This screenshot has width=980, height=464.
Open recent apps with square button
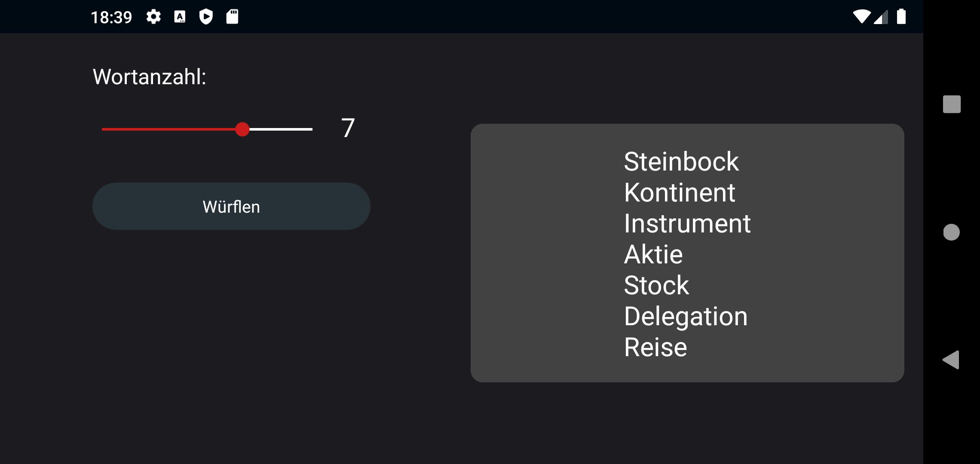(951, 104)
